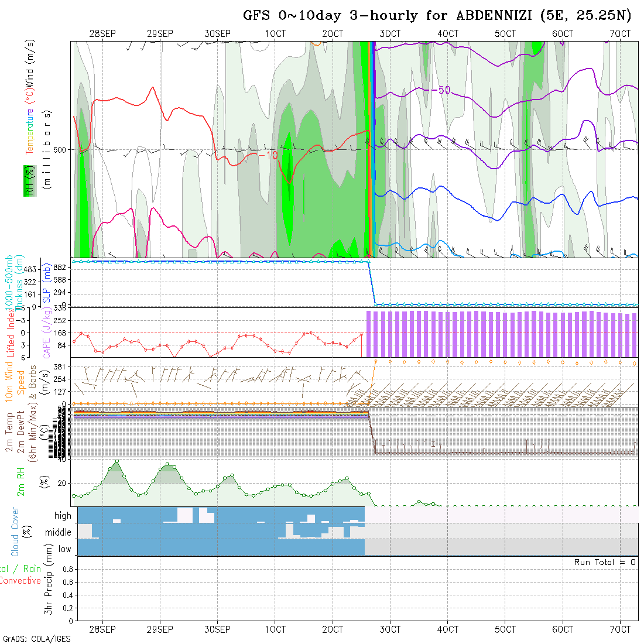Select the 3OCT label on top axis

389,34
